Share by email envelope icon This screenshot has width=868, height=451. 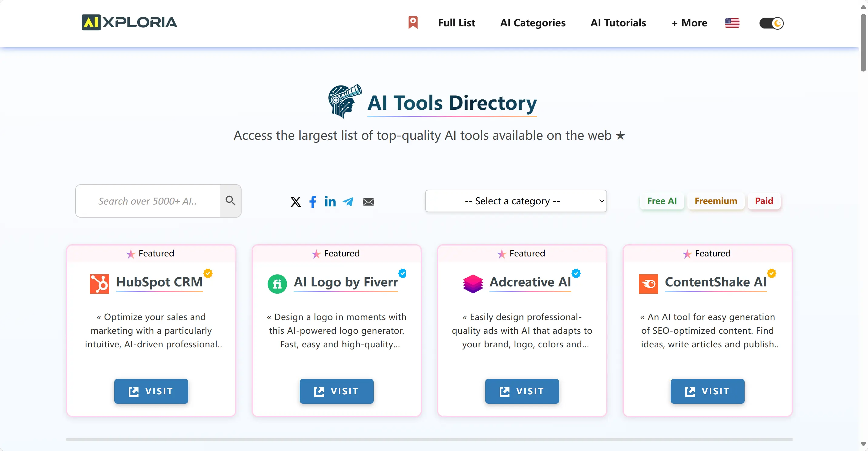pyautogui.click(x=368, y=202)
